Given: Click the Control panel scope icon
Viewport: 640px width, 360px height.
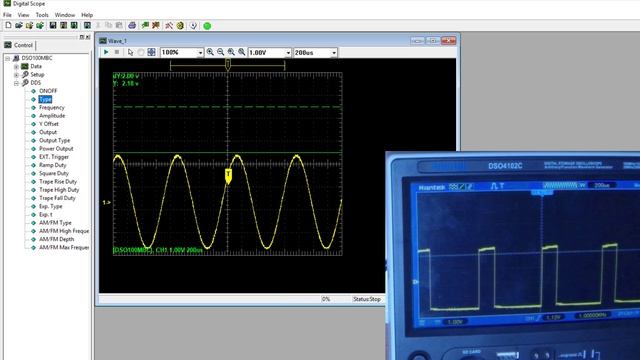Looking at the screenshot, I should [x=8, y=45].
